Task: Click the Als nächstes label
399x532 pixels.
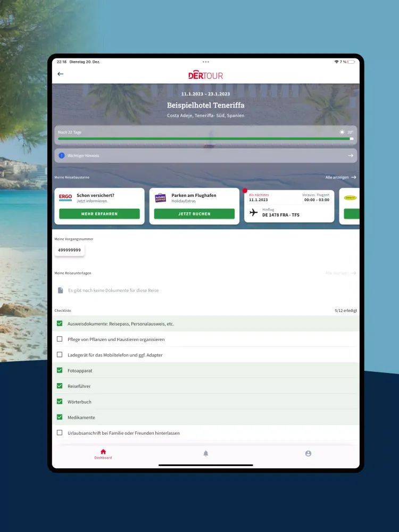Action: pos(259,195)
